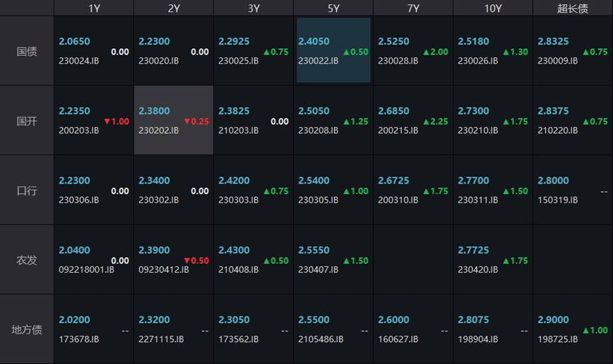Select the 国债 row label
This screenshot has height=364, width=613.
pyautogui.click(x=27, y=52)
